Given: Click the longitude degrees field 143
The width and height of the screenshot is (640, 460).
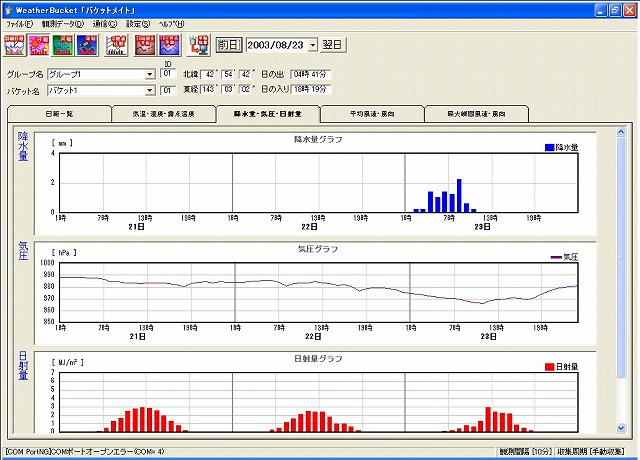Looking at the screenshot, I should tap(208, 89).
